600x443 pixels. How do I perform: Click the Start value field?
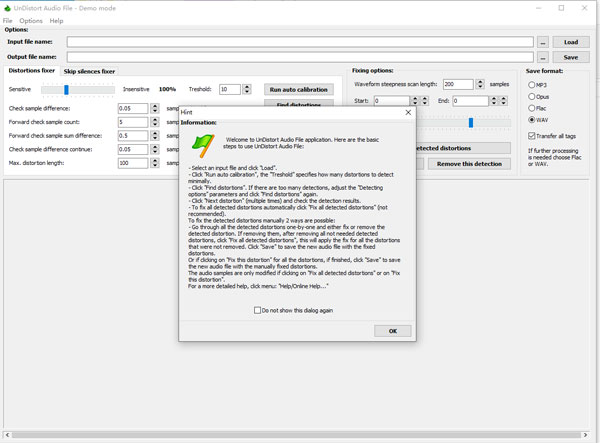pyautogui.click(x=392, y=101)
